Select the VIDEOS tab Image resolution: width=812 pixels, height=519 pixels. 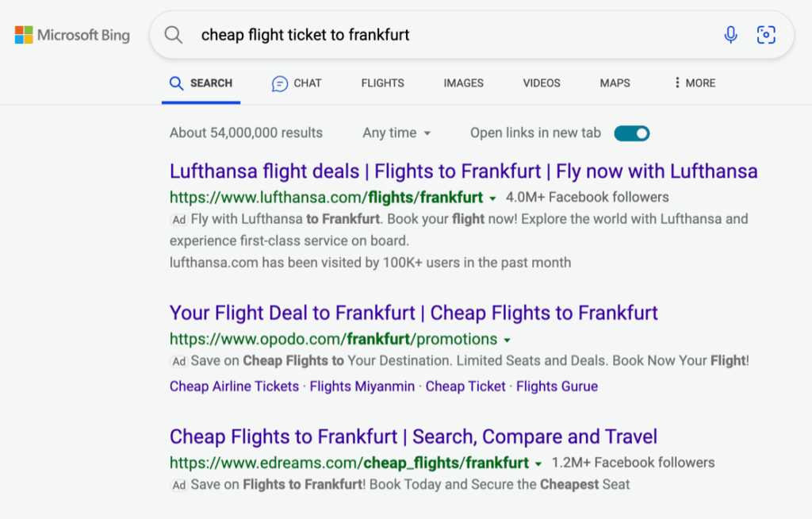(541, 83)
